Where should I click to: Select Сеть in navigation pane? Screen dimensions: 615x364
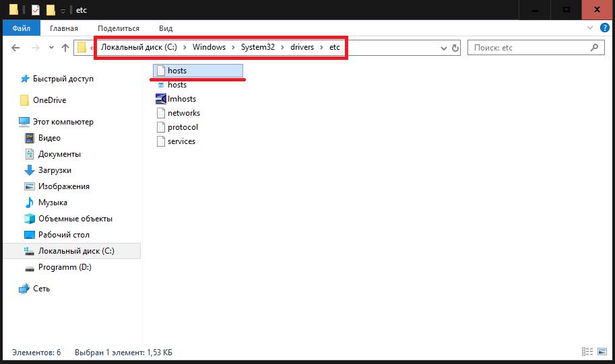(41, 289)
